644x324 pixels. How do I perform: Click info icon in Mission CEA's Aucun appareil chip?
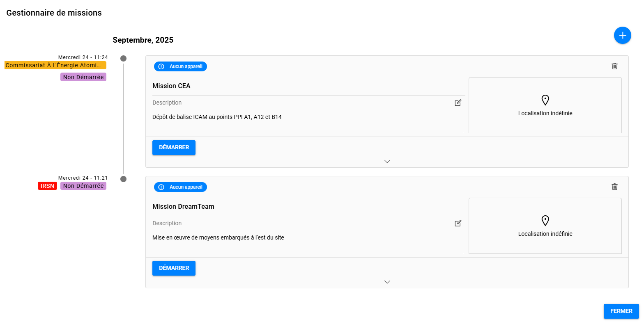161,66
